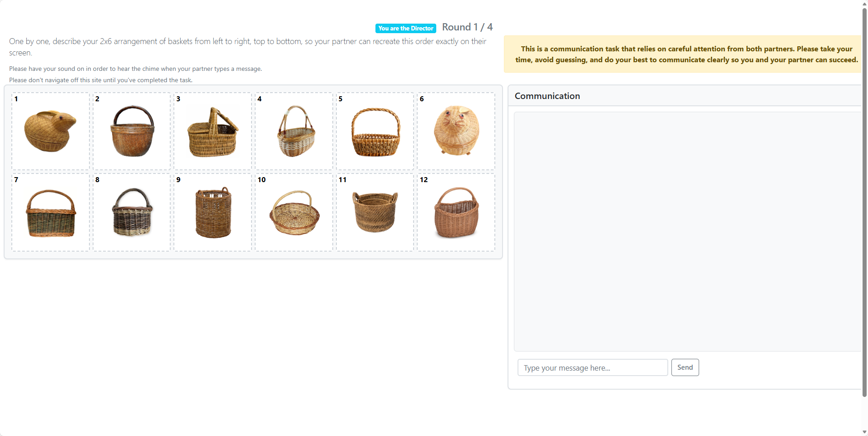Select the shallow tray basket in slot 10
The height and width of the screenshot is (436, 868).
pos(294,213)
